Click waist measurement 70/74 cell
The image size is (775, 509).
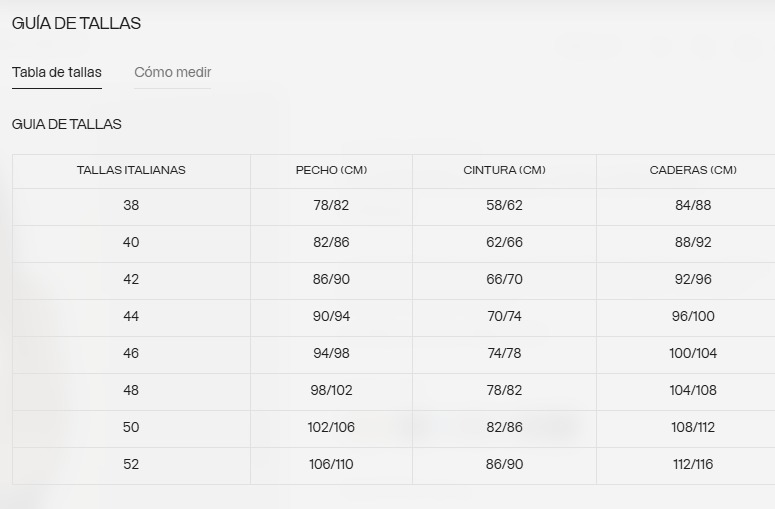click(x=504, y=316)
